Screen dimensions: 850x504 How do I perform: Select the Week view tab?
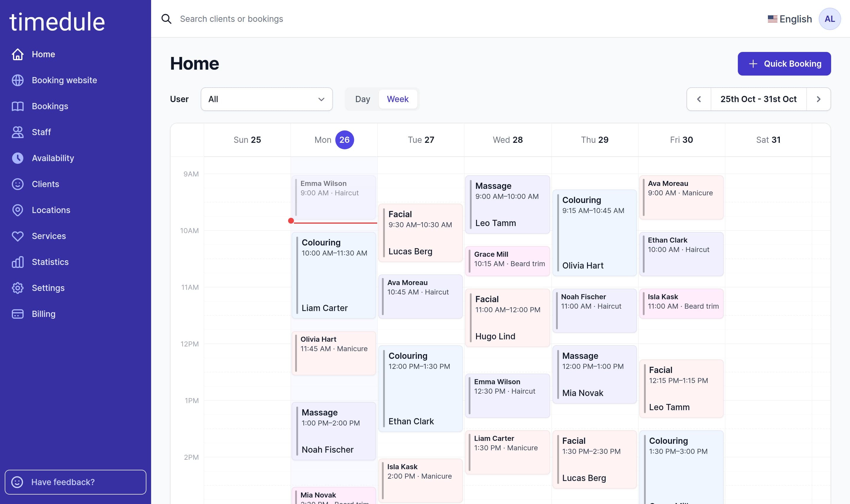pyautogui.click(x=398, y=99)
